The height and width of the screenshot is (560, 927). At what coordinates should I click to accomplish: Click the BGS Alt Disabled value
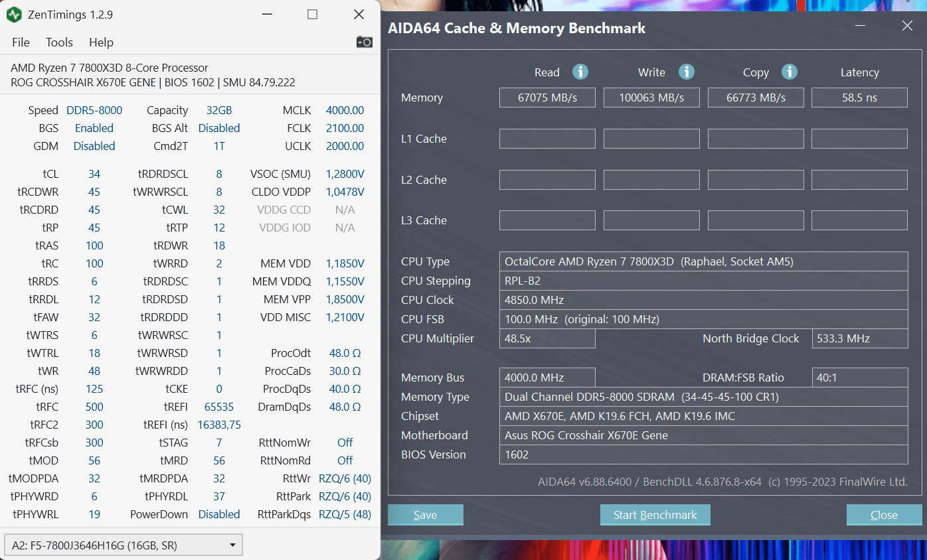(x=219, y=128)
